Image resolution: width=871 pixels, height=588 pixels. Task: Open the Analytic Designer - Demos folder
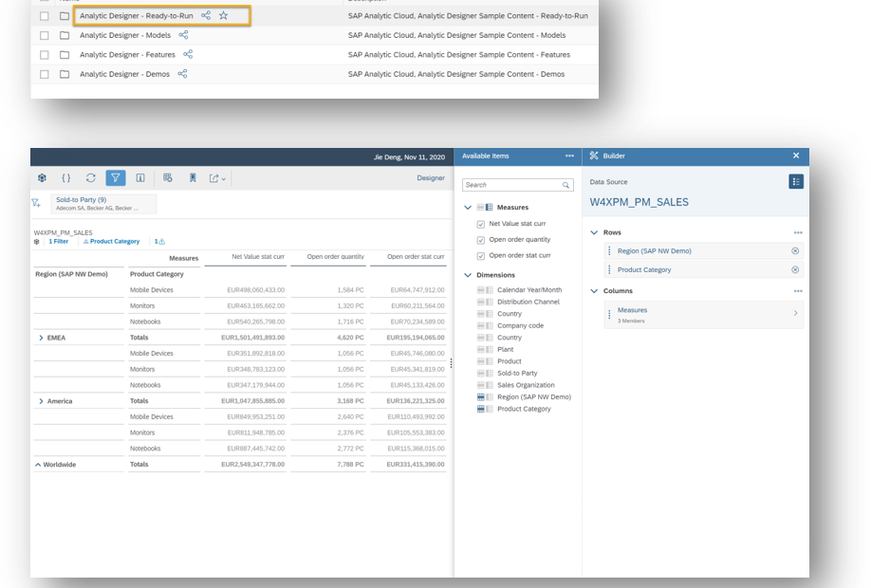[124, 74]
